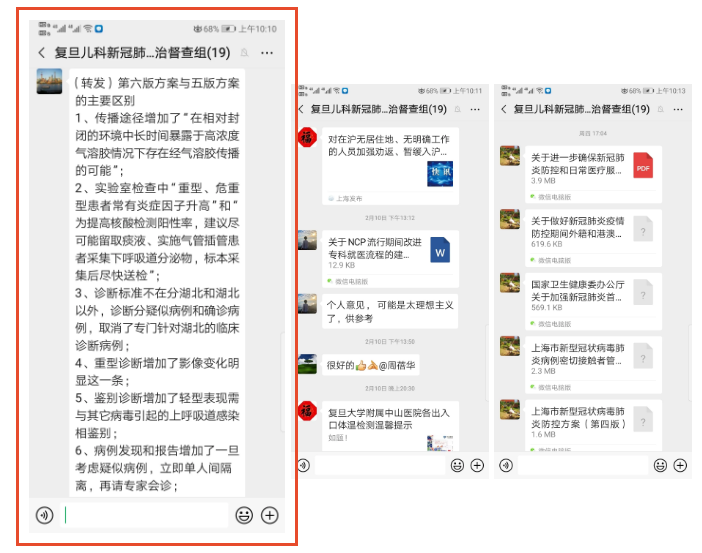
Task: Open 国家卫生健康委办公厅 file of 569.1 KB
Action: click(593, 301)
